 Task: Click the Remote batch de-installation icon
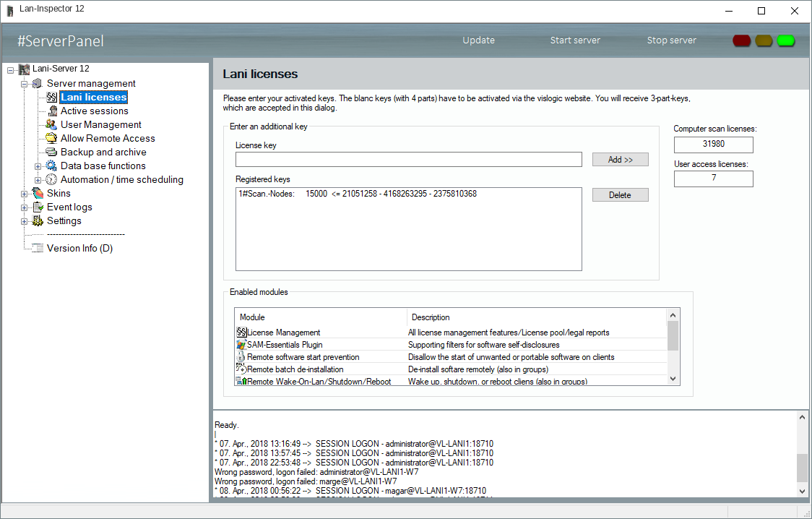click(x=241, y=369)
